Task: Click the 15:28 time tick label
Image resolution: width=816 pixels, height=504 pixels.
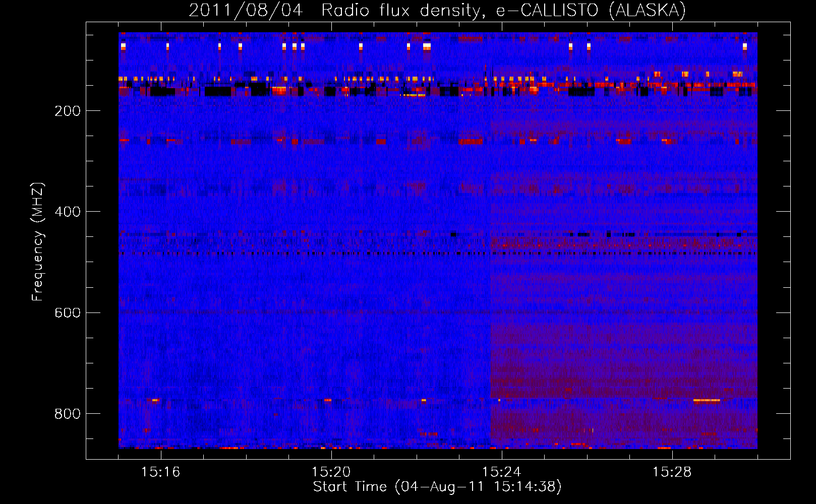Action: point(672,472)
